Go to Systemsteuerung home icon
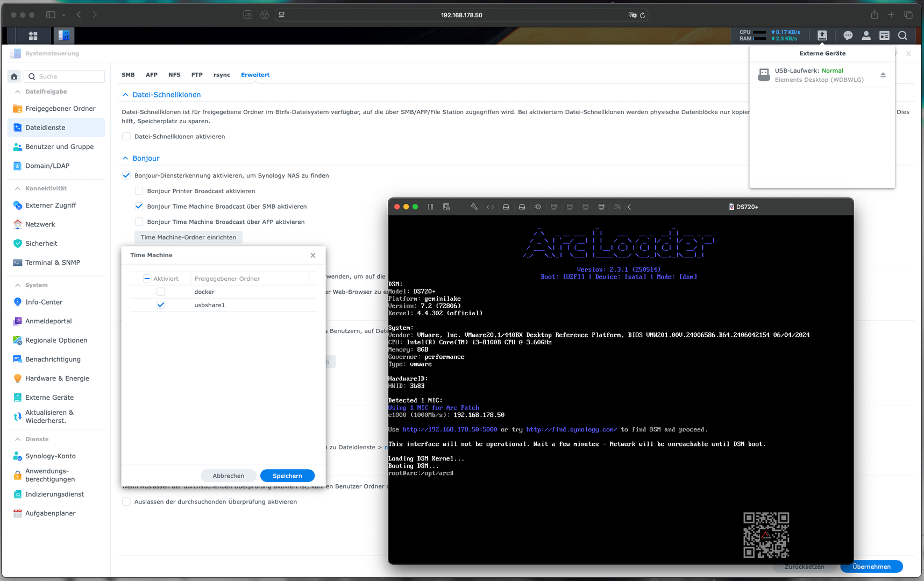Viewport: 924px width, 581px height. pyautogui.click(x=15, y=76)
